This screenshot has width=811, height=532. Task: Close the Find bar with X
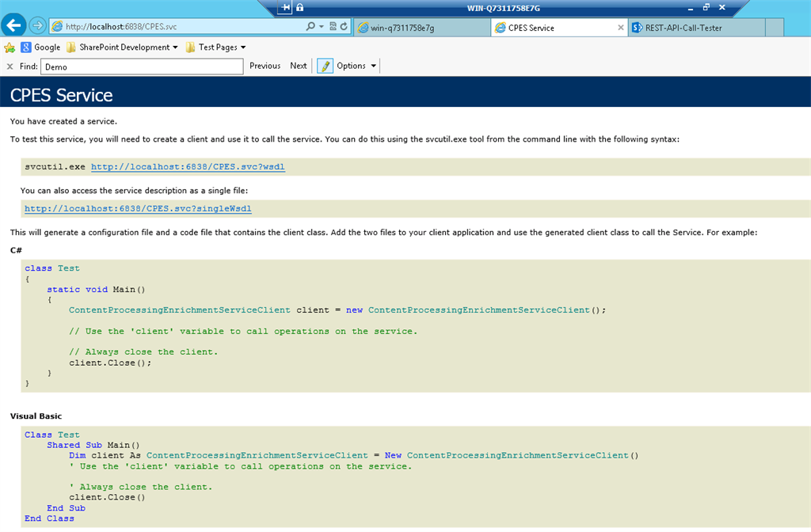click(x=10, y=66)
